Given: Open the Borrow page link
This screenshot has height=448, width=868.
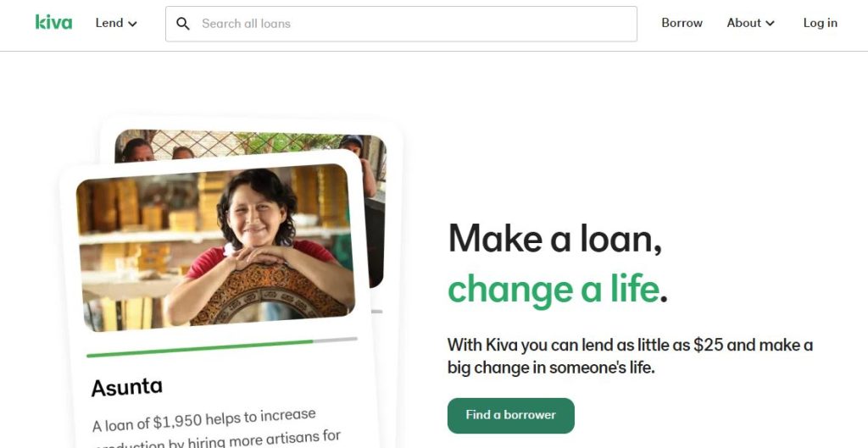Looking at the screenshot, I should 682,23.
